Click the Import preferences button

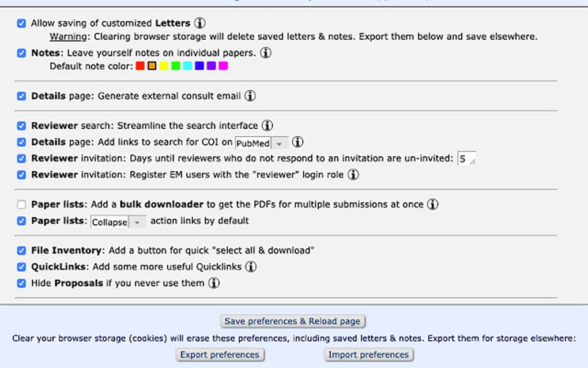[368, 355]
